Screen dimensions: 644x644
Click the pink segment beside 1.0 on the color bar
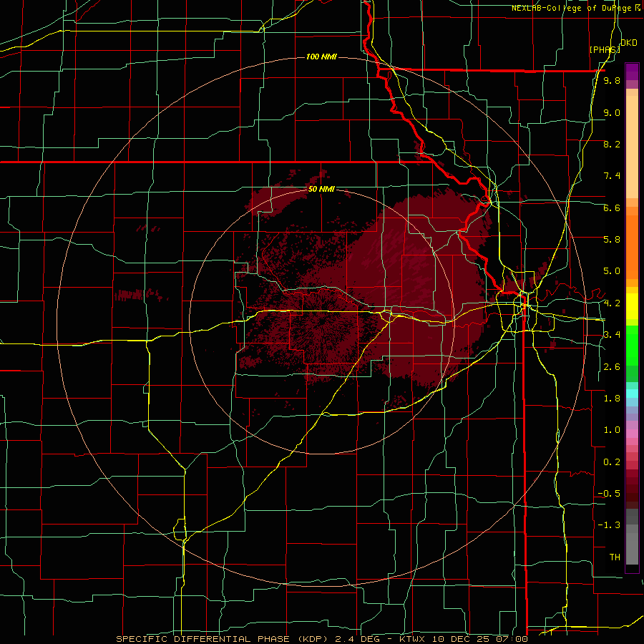632,434
